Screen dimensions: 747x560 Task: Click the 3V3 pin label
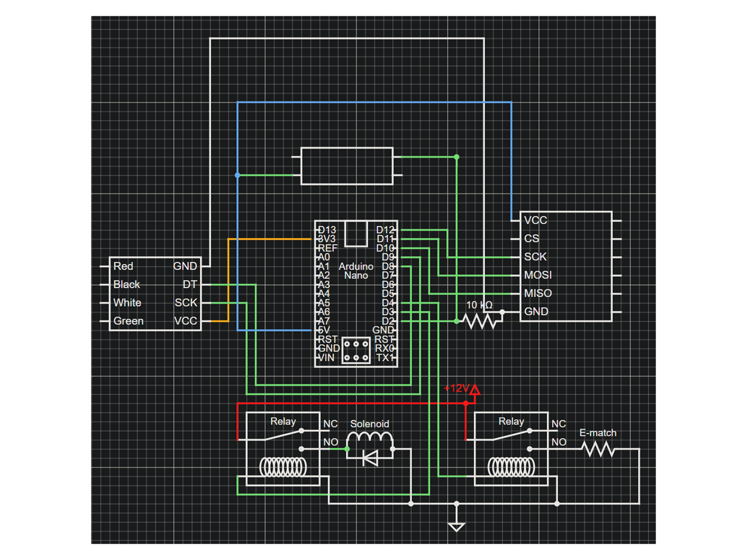click(x=327, y=239)
